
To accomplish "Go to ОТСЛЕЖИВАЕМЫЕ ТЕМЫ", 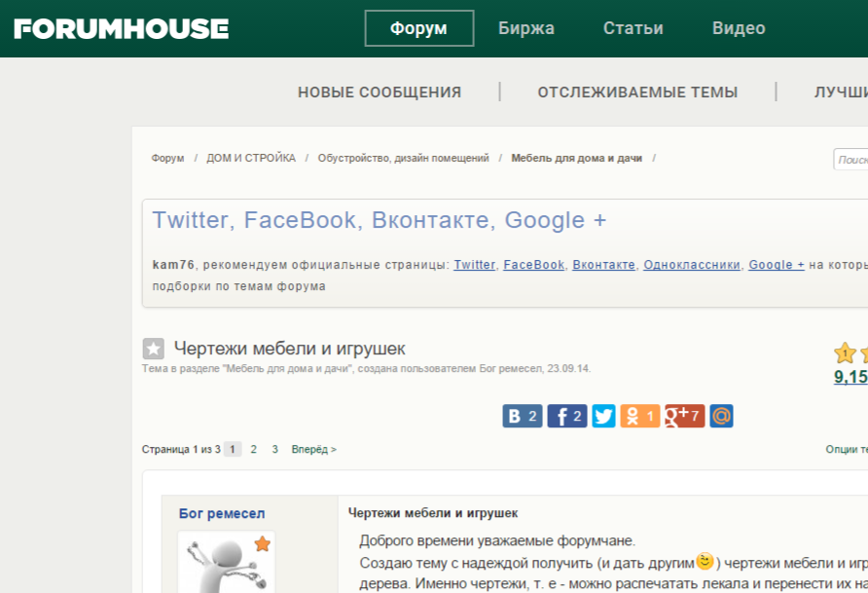I will click(637, 92).
